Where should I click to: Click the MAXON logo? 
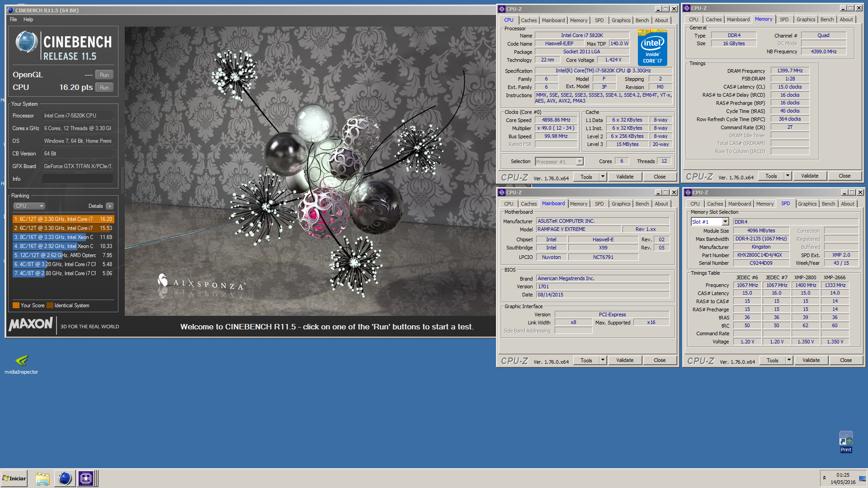[31, 324]
